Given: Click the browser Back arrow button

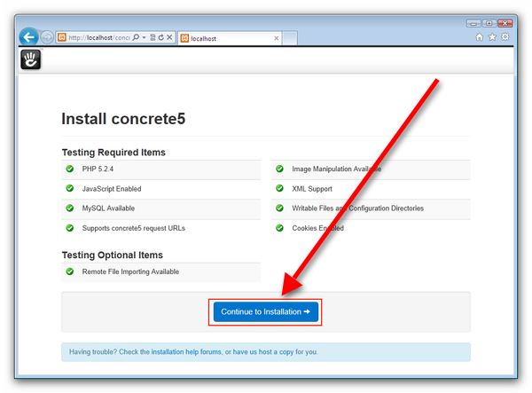Looking at the screenshot, I should coord(28,37).
